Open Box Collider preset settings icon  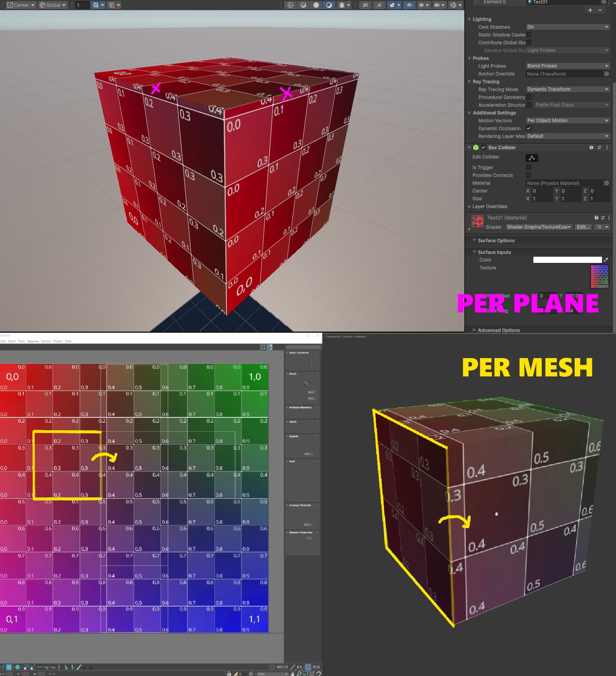tap(599, 147)
